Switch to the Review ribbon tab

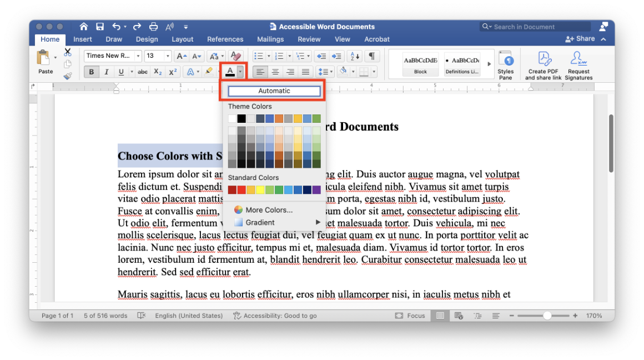[309, 39]
